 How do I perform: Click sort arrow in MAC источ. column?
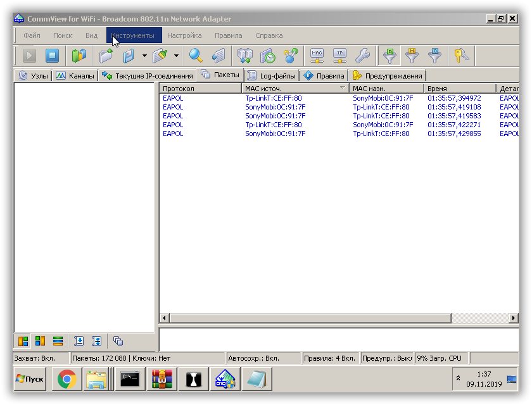click(343, 89)
